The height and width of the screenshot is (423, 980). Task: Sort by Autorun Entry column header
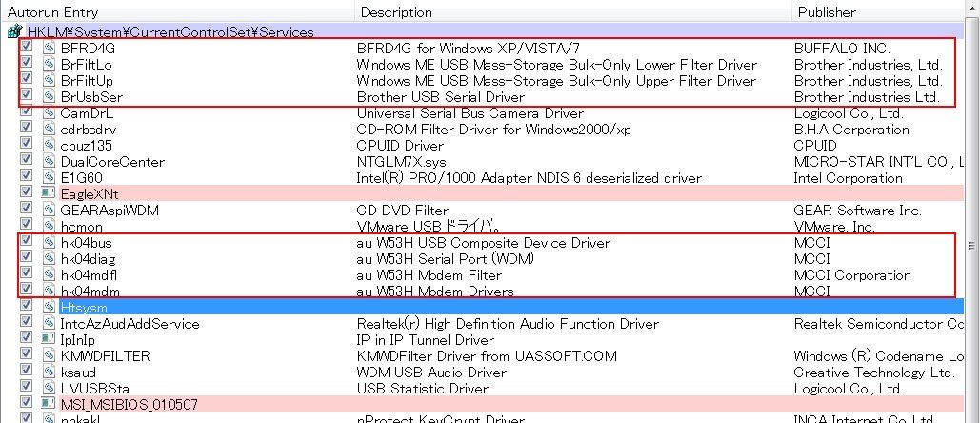[x=177, y=11]
